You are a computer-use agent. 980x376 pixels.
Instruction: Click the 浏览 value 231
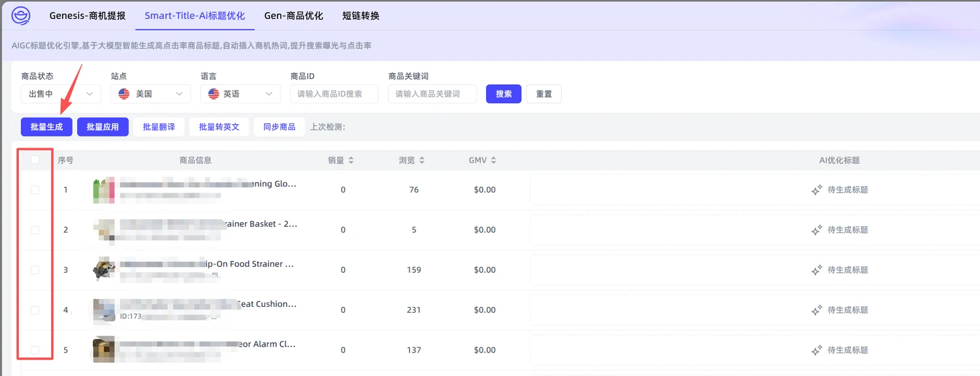click(414, 310)
